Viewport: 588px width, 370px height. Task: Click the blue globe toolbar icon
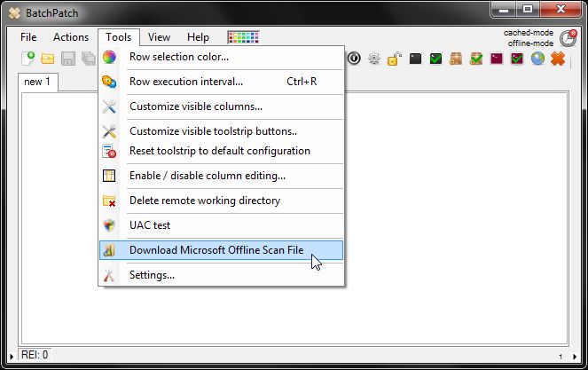(537, 59)
